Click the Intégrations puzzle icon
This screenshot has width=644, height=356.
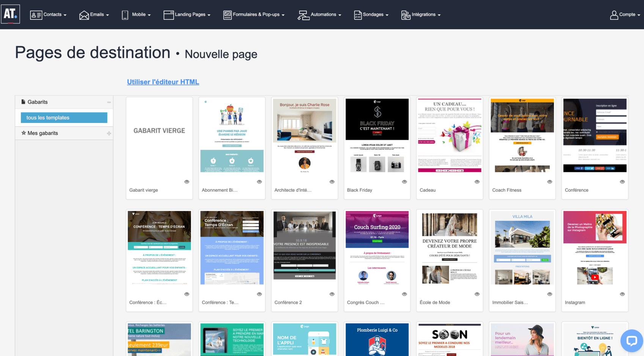(406, 15)
